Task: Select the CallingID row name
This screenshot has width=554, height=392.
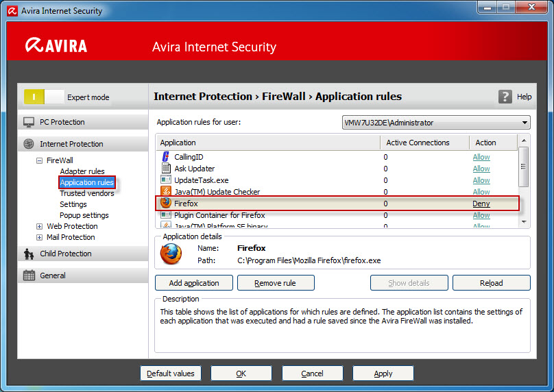Action: 189,157
